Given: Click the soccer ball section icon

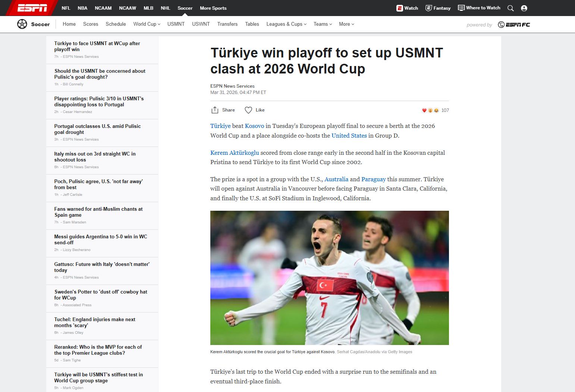Looking at the screenshot, I should coord(22,24).
